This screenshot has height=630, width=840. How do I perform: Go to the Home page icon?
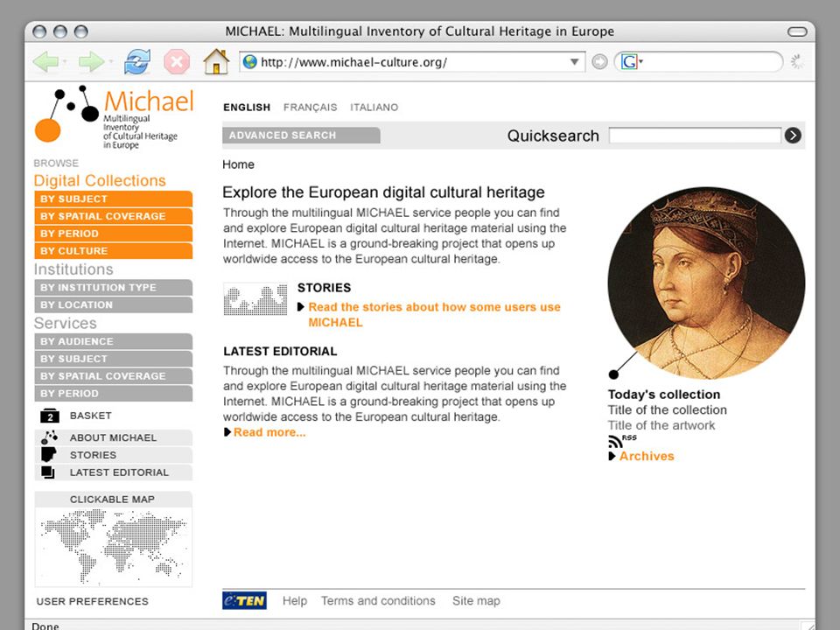click(x=216, y=61)
